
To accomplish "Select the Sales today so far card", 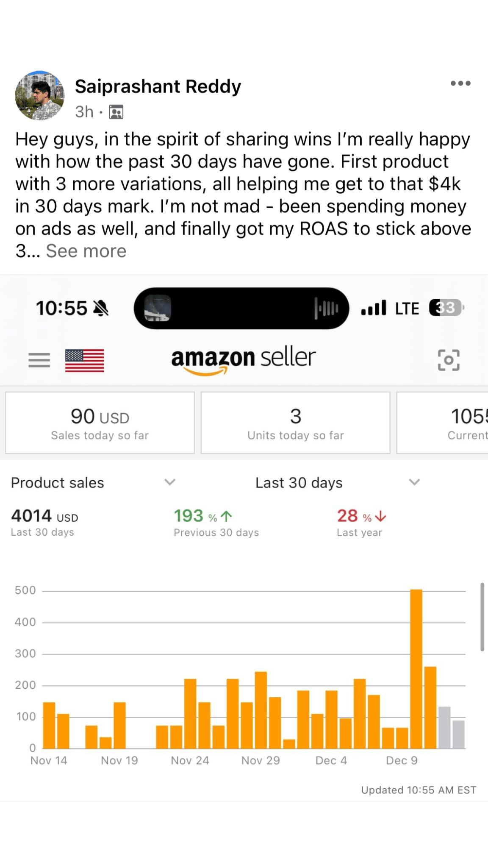I will click(x=100, y=423).
